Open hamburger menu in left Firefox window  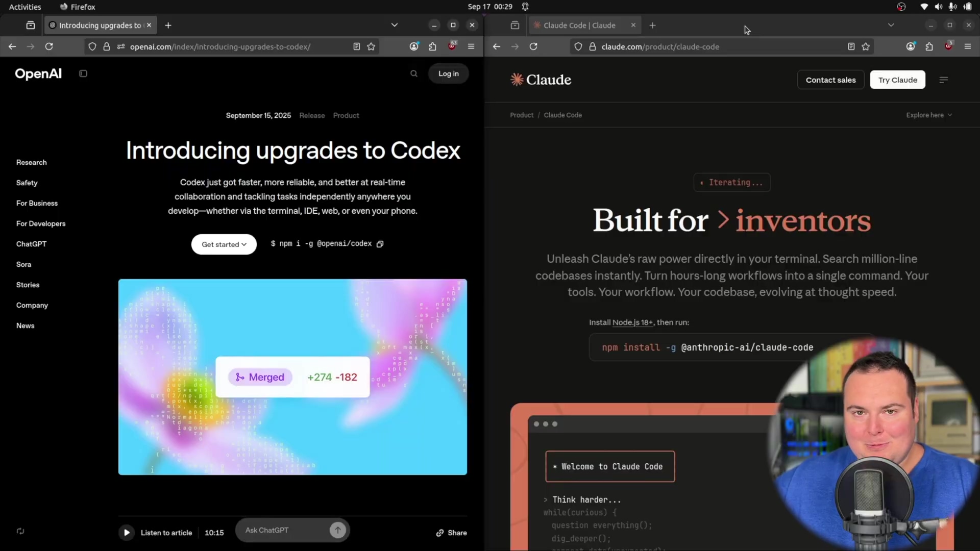pos(471,46)
